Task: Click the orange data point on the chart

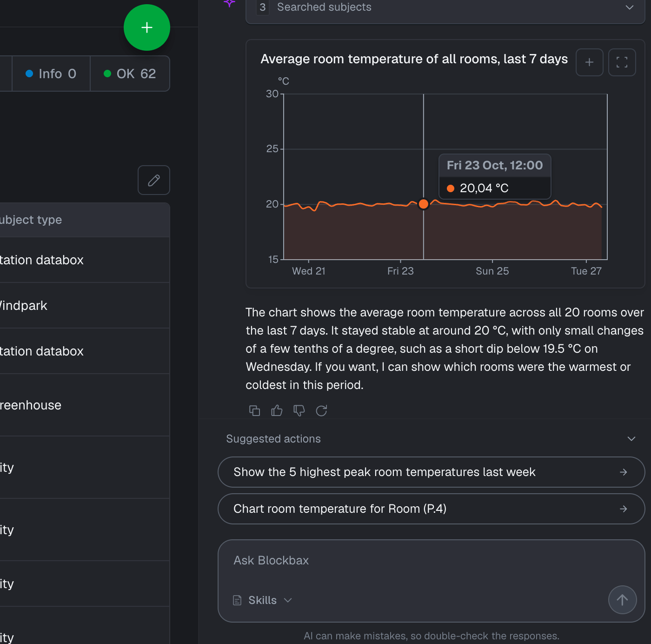Action: pos(423,204)
